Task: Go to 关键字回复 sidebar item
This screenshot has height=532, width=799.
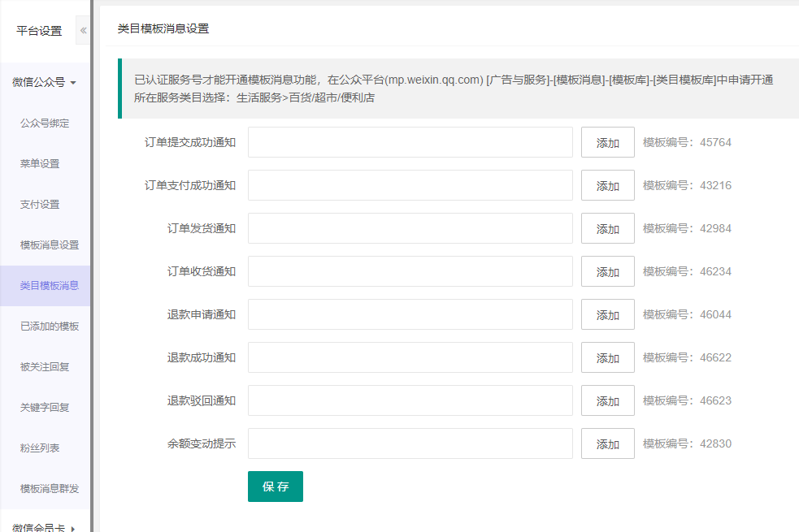Action: tap(45, 408)
